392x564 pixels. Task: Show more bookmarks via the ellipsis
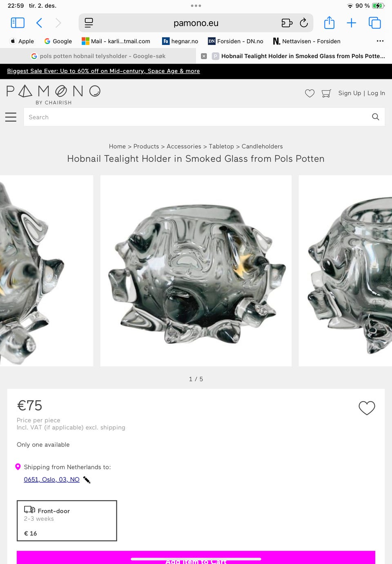(x=380, y=41)
